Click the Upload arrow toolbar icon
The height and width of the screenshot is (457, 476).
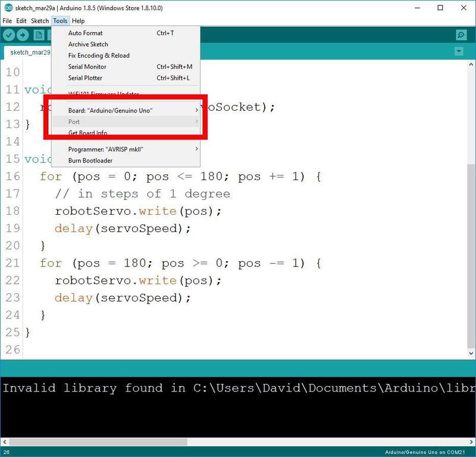coord(23,35)
